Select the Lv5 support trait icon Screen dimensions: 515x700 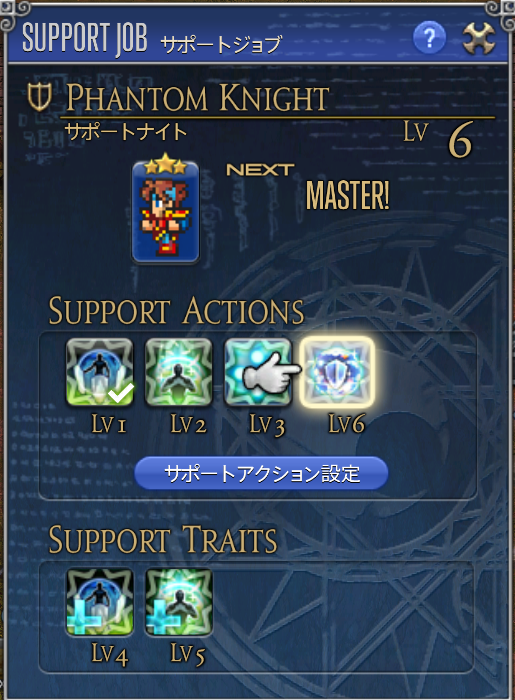pos(179,602)
